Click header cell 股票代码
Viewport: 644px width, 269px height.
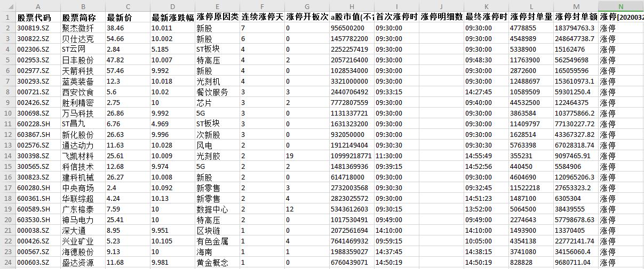tap(38, 17)
